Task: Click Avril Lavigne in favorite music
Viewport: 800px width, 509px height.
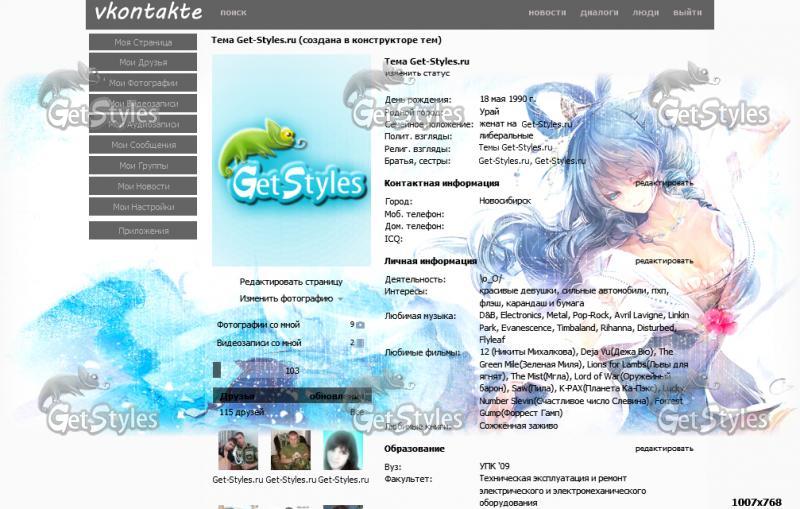Action: (639, 315)
